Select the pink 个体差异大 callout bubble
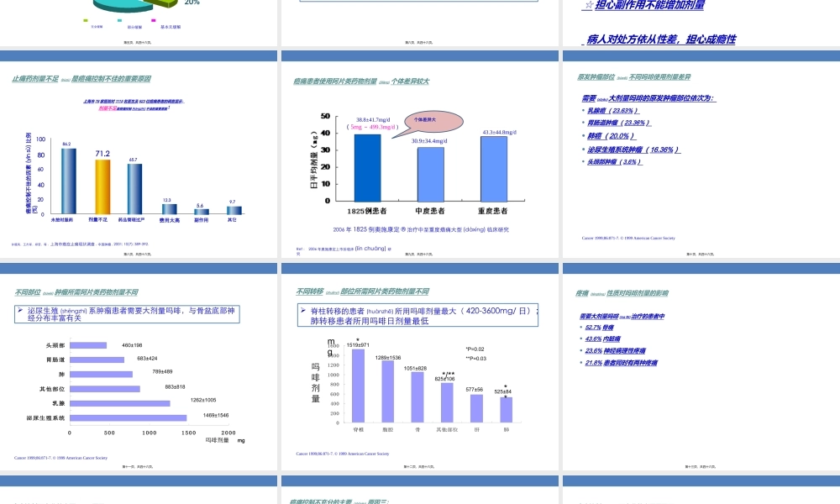This screenshot has height=504, width=840. click(x=430, y=122)
